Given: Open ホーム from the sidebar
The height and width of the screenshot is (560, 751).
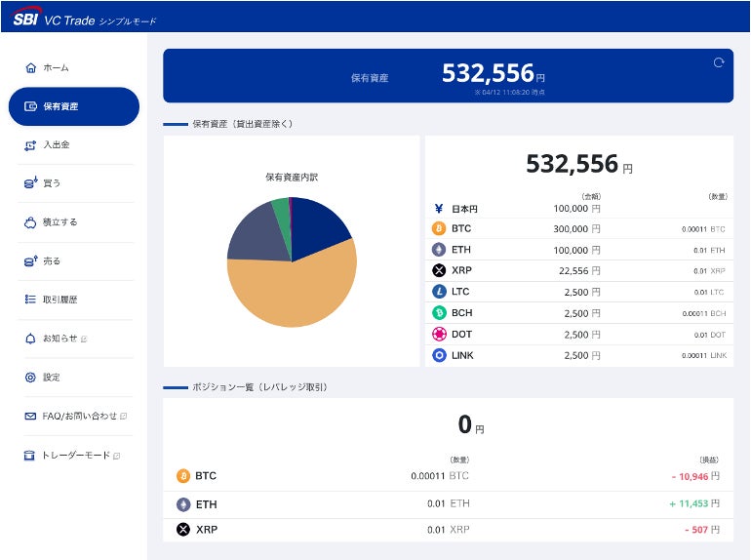Looking at the screenshot, I should (55, 68).
